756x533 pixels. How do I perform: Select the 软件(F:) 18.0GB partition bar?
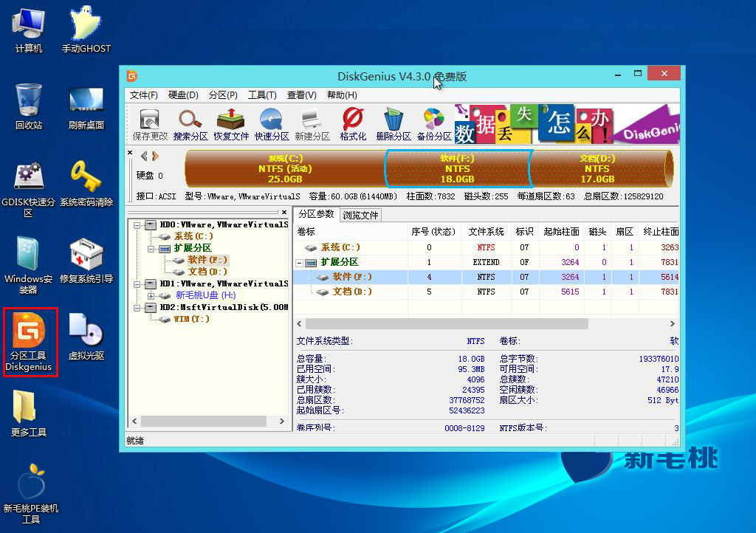click(x=458, y=168)
